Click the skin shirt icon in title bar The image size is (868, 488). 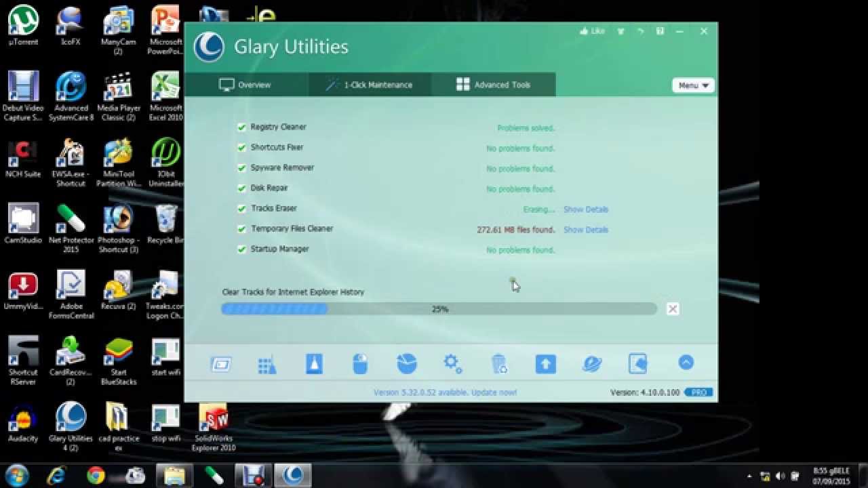pyautogui.click(x=620, y=31)
